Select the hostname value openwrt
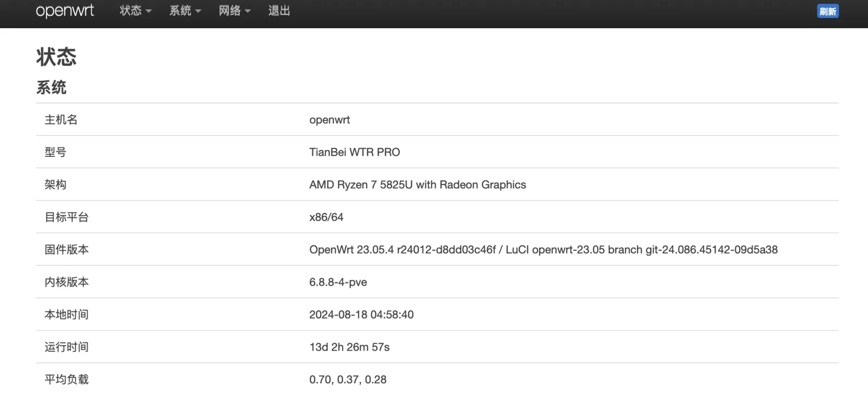868x400 pixels. click(x=329, y=120)
